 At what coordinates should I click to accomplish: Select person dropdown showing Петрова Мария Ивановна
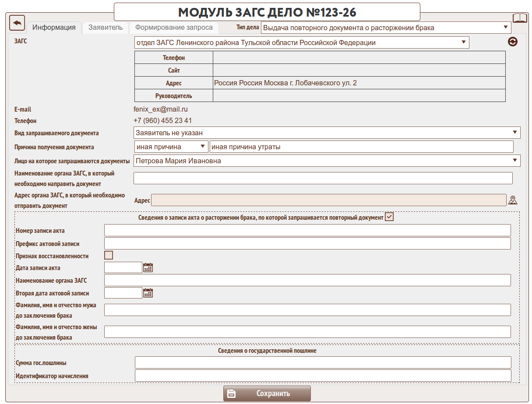coord(327,161)
